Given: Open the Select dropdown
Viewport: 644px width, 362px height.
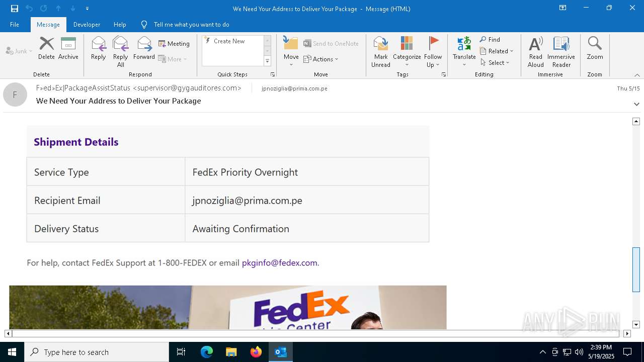Looking at the screenshot, I should (495, 63).
